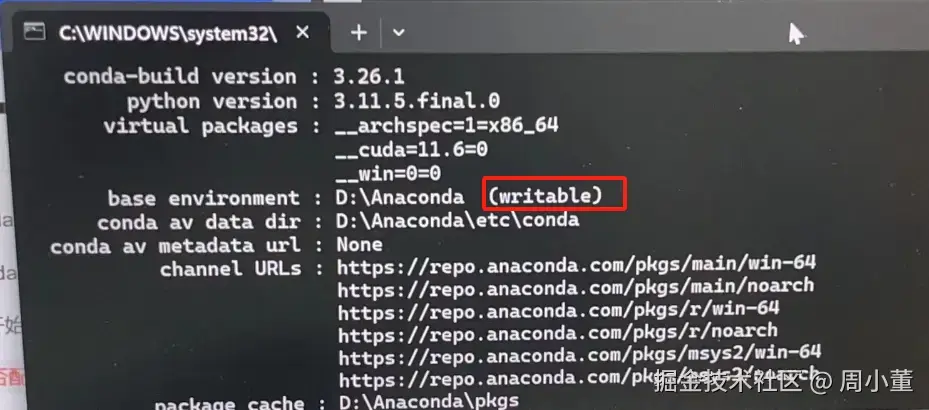Viewport: 929px width, 410px height.
Task: Click the terminal icon in the tab
Action: [34, 31]
